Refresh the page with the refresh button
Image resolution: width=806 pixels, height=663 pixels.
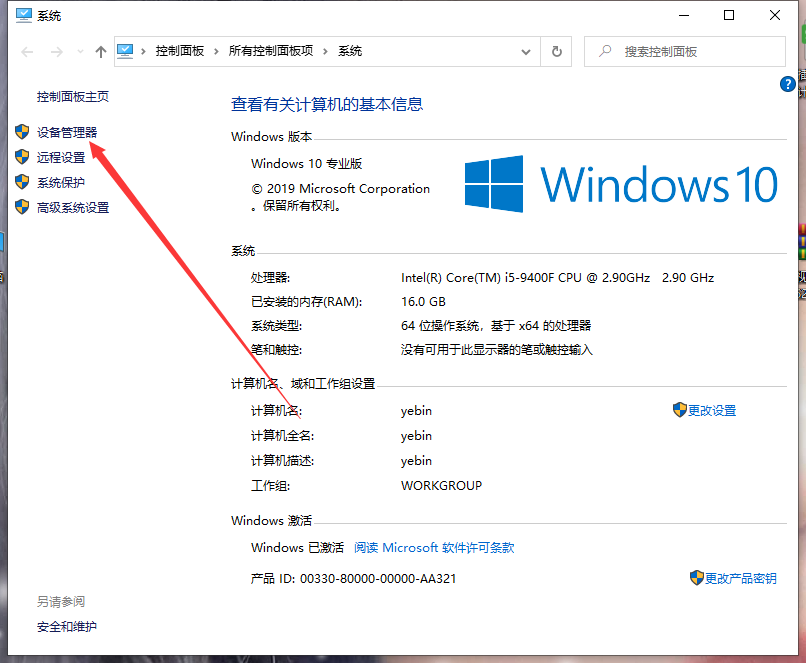pos(556,51)
